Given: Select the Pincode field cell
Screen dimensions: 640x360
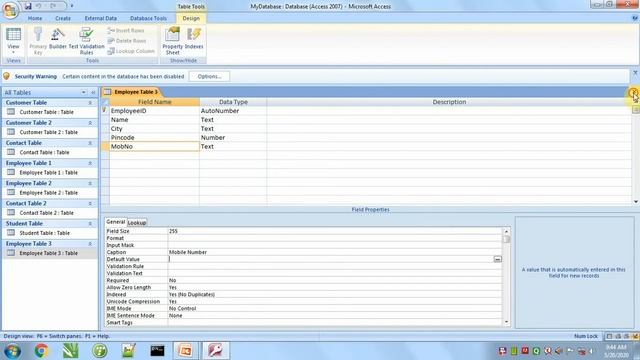Looking at the screenshot, I should pos(154,138).
